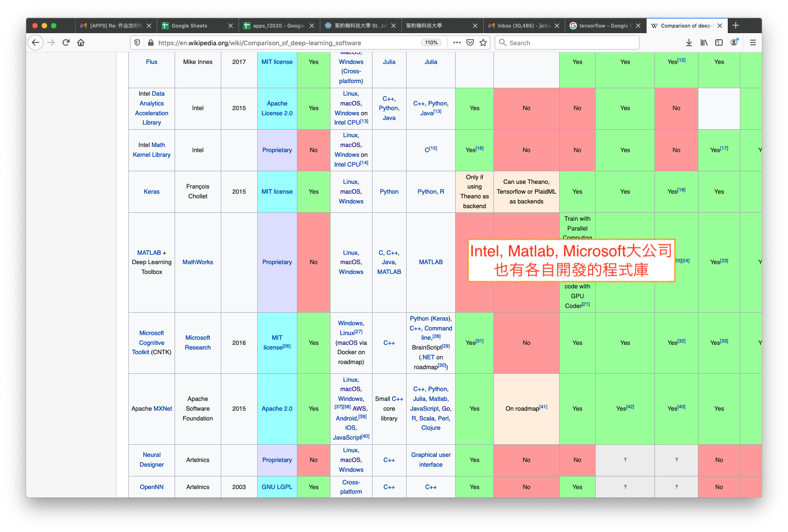Open the BrainScript link in CNTK row
The height and width of the screenshot is (532, 788).
pyautogui.click(x=427, y=347)
